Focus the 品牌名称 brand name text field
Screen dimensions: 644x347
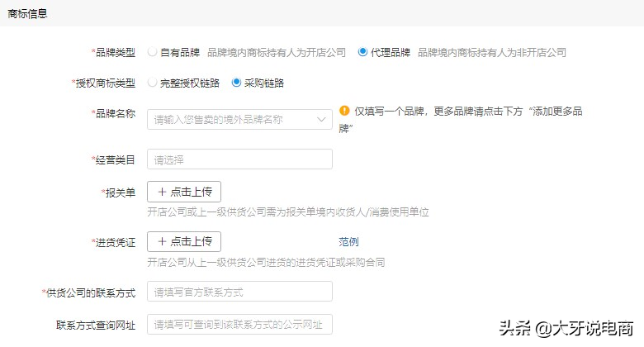230,120
